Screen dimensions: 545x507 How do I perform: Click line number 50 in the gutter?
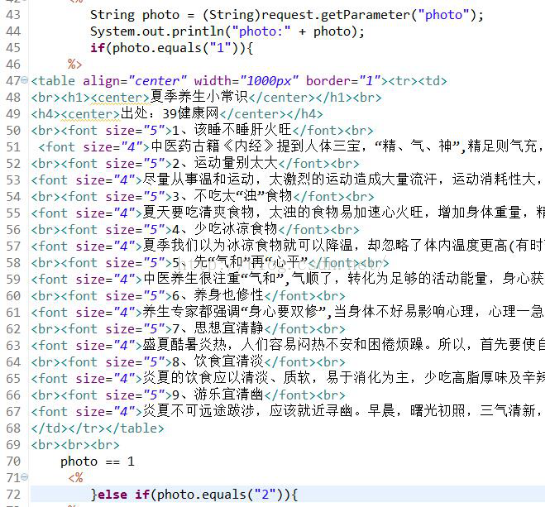point(13,131)
